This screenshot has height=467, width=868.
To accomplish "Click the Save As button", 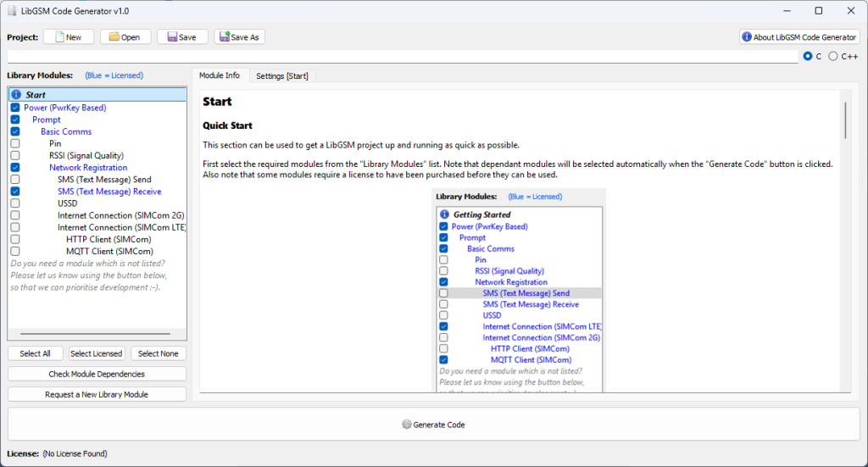I will click(x=239, y=37).
